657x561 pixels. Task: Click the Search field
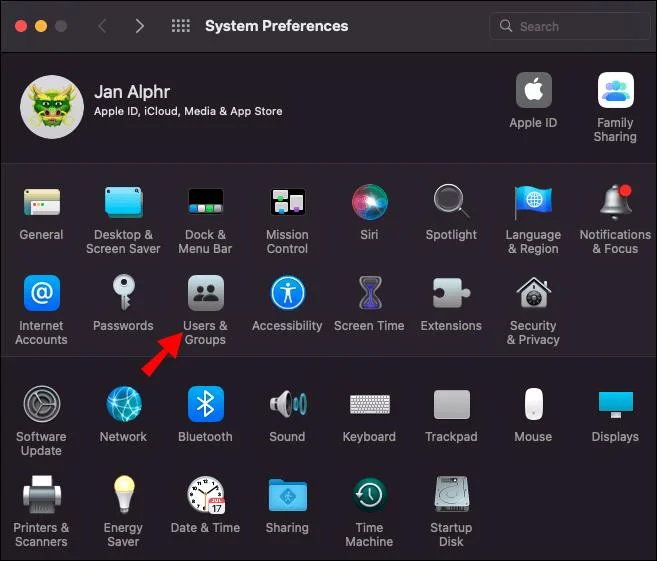(575, 26)
